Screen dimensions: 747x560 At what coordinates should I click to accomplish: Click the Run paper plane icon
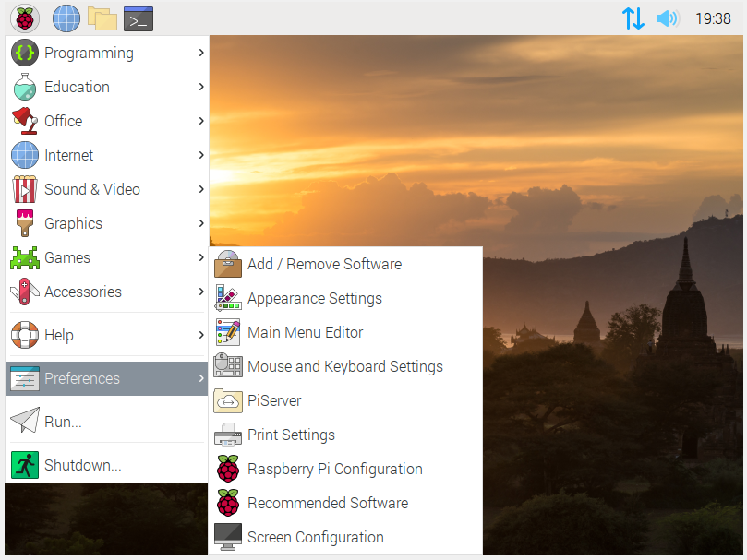[x=25, y=420]
